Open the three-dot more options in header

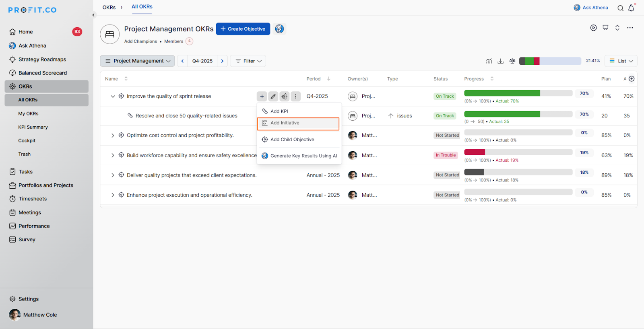click(630, 28)
